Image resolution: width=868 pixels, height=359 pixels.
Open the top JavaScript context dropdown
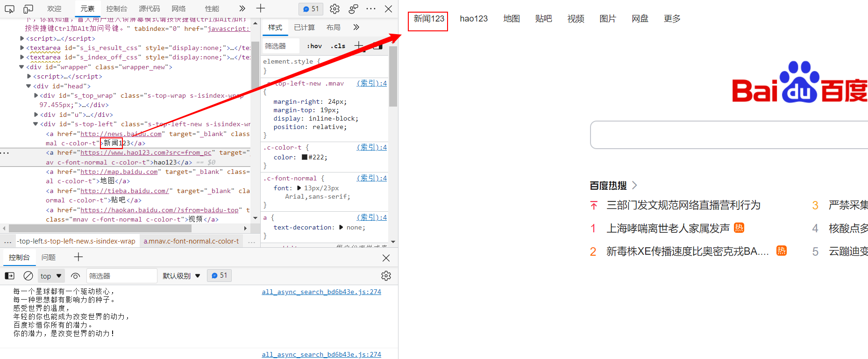click(51, 276)
